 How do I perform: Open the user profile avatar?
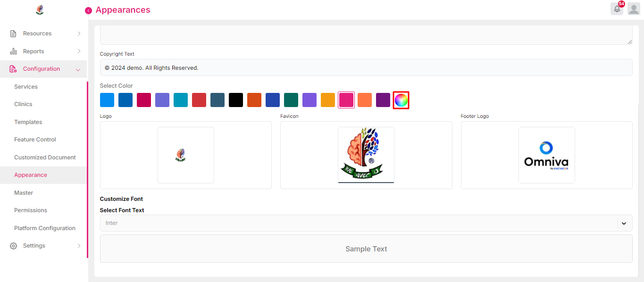634,9
